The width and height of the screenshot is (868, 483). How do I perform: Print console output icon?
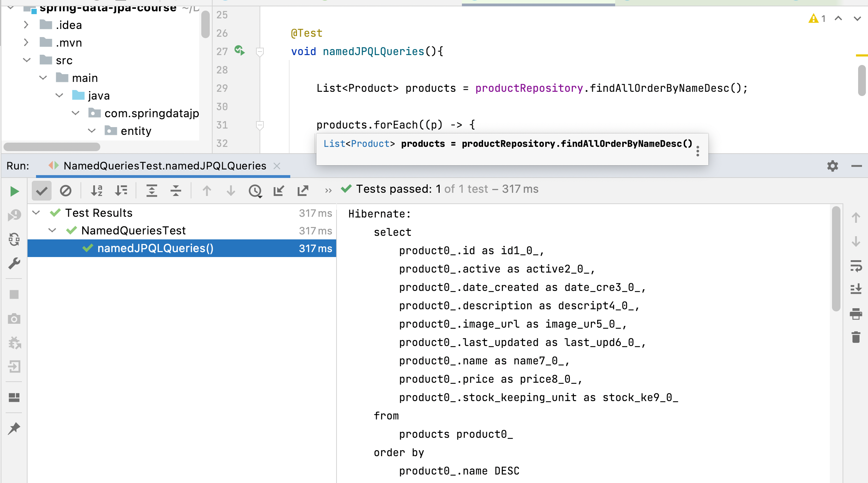coord(856,314)
